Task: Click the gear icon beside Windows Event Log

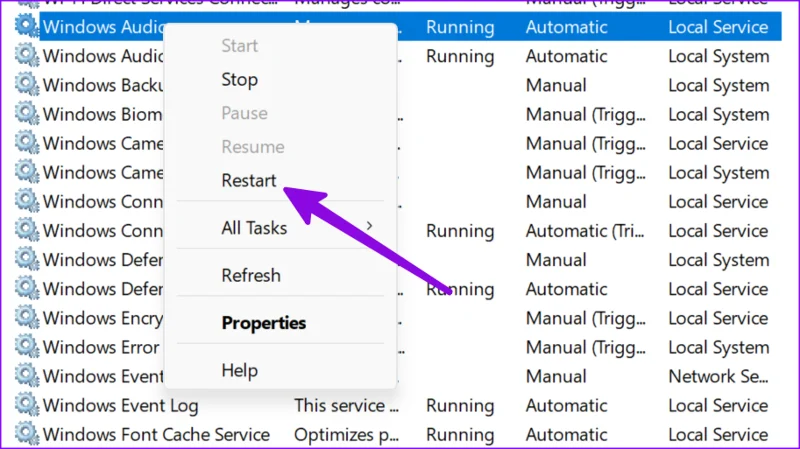Action: [27, 405]
